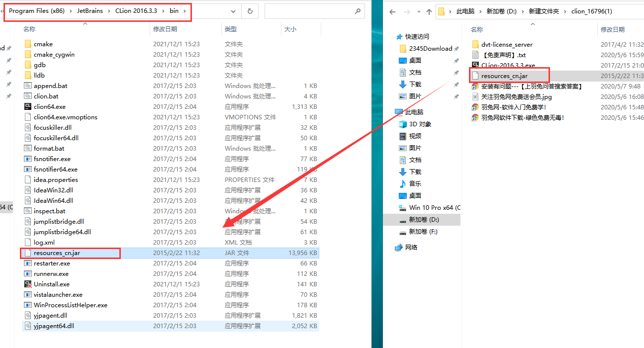Select the gdb folder icon
This screenshot has height=348, width=644.
pyautogui.click(x=28, y=65)
